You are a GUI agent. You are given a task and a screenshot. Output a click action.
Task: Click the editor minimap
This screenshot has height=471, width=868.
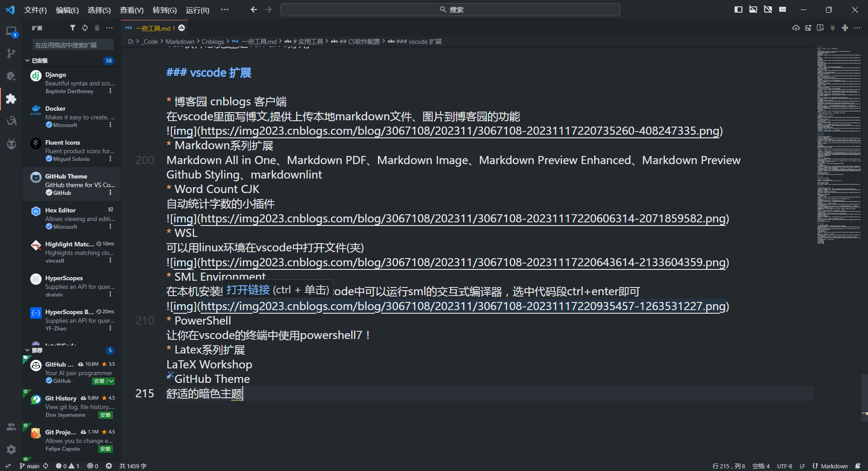pyautogui.click(x=838, y=145)
